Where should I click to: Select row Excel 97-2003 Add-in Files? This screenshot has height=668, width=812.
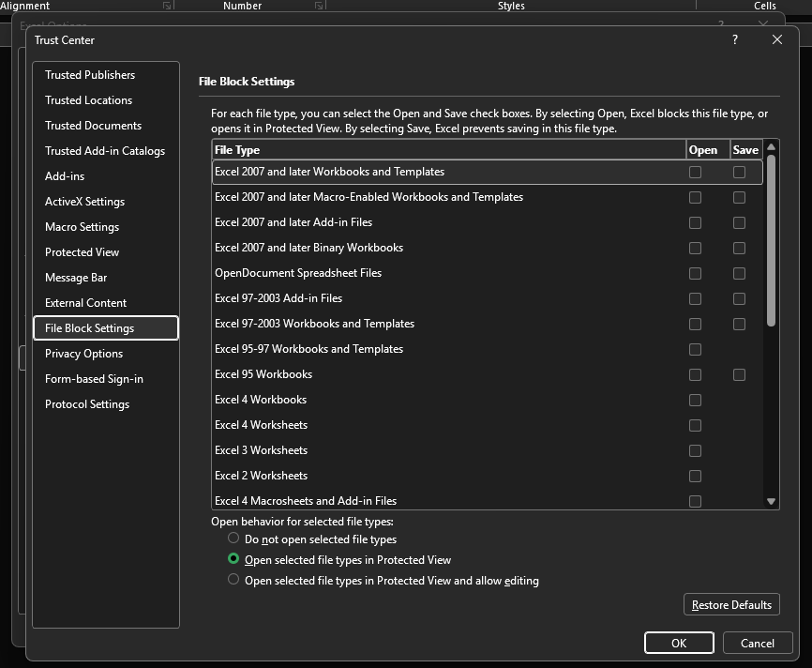(488, 299)
